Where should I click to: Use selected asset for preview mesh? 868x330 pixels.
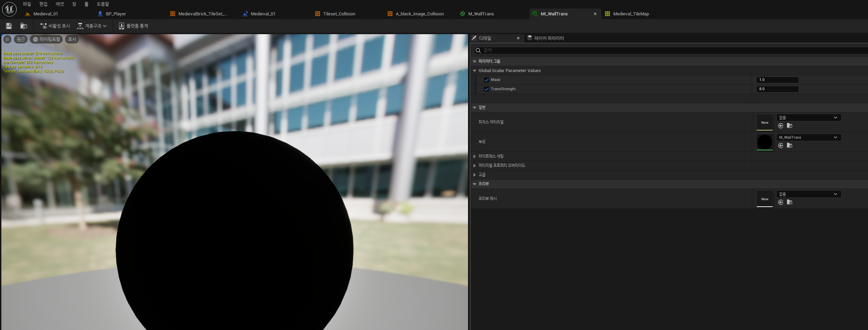click(x=781, y=203)
